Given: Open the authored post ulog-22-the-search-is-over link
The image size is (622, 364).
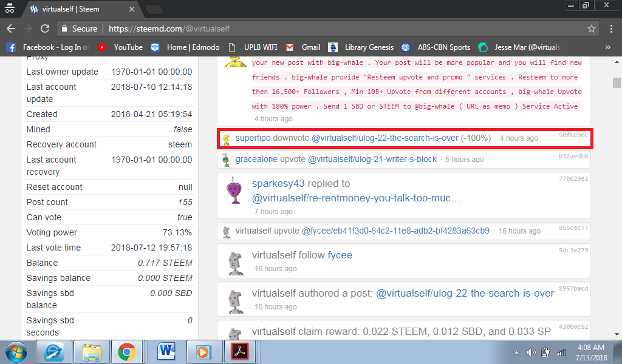Looking at the screenshot, I should click(x=465, y=294).
